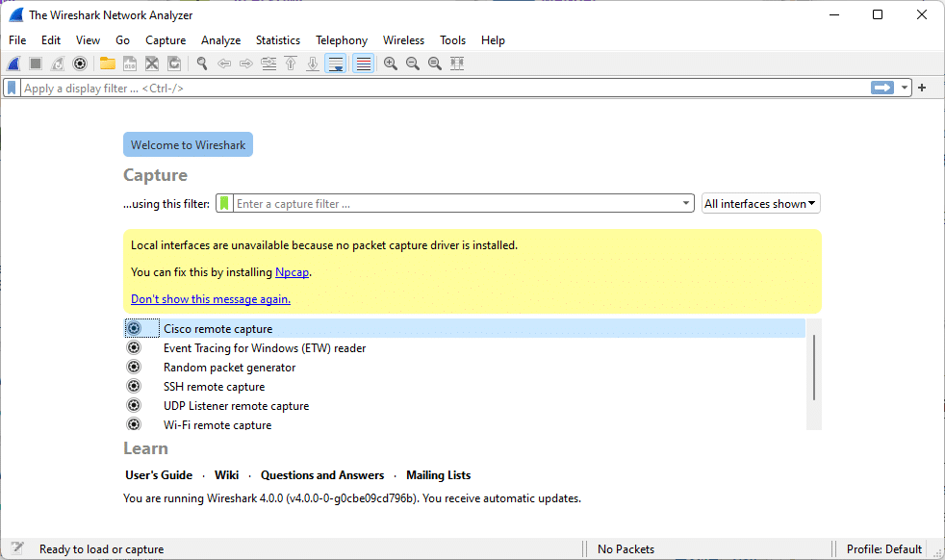Toggle automatic scrolling during live capture
945x560 pixels.
pos(334,63)
